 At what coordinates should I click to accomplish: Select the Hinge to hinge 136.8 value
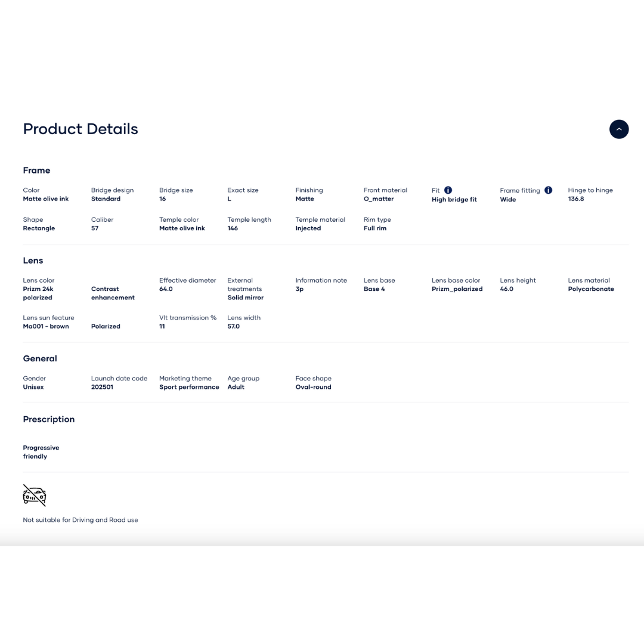(576, 199)
